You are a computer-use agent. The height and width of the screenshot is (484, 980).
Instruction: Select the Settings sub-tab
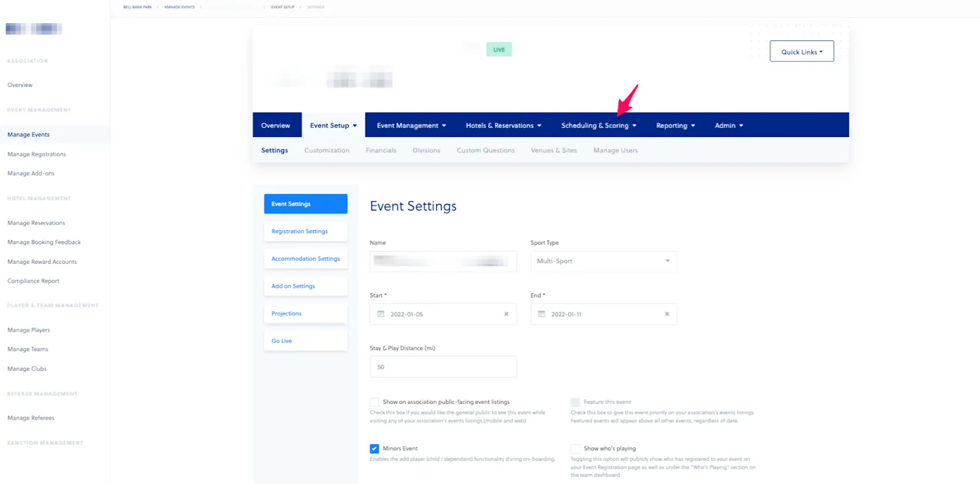(x=274, y=151)
